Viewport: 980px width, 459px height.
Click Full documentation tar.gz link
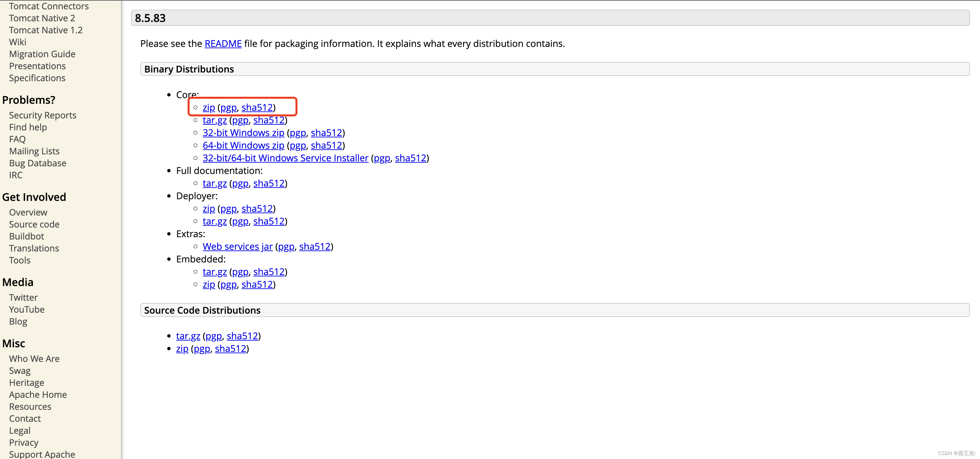[214, 184]
